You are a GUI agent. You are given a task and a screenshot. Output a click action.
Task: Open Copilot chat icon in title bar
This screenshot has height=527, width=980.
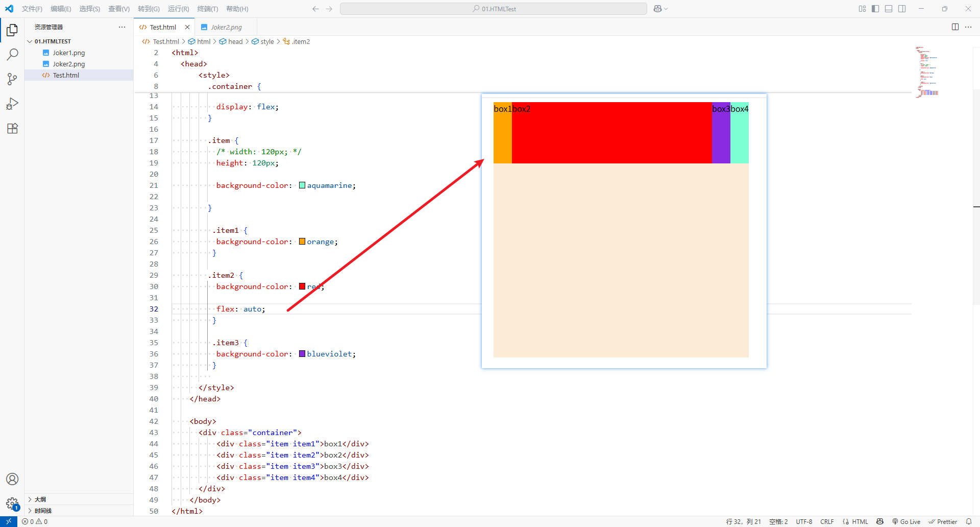pyautogui.click(x=657, y=9)
